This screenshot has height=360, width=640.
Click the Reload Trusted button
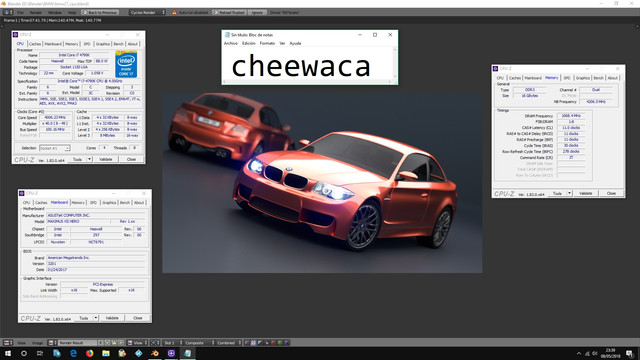tap(229, 13)
